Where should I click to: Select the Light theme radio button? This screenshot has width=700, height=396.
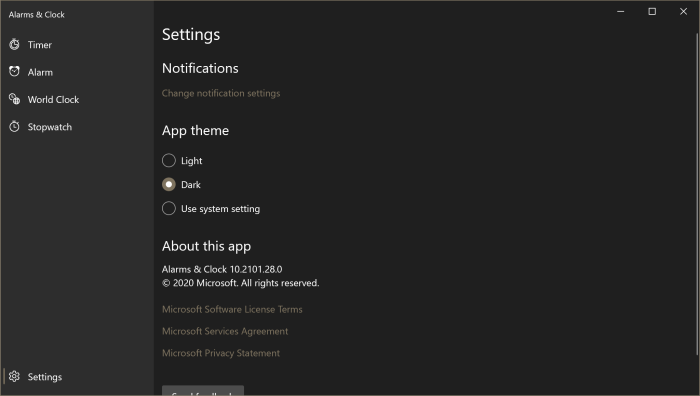click(169, 160)
